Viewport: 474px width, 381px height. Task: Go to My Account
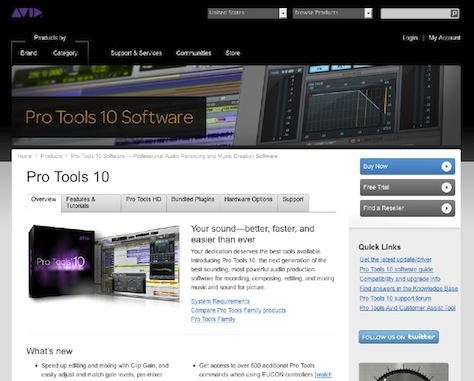tap(444, 38)
